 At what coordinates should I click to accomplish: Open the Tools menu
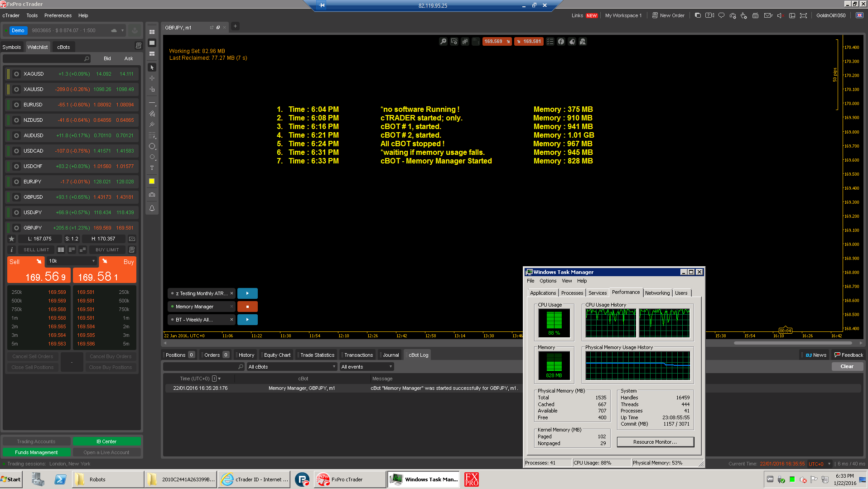tap(32, 15)
